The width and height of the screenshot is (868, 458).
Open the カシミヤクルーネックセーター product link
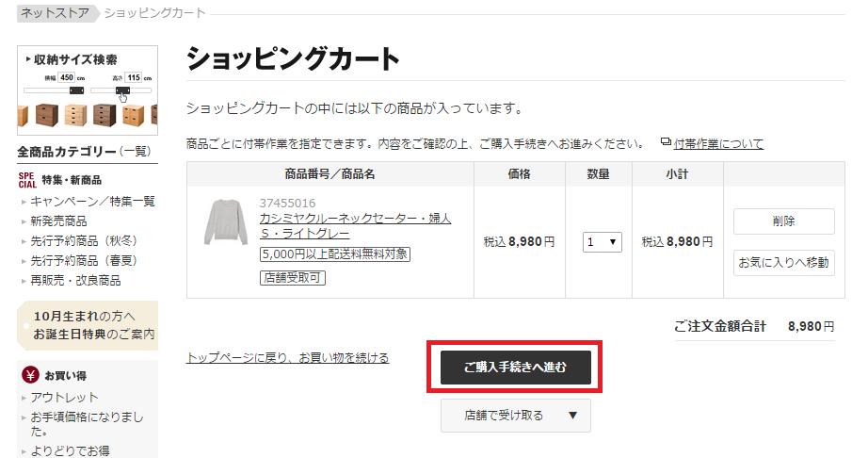point(356,226)
